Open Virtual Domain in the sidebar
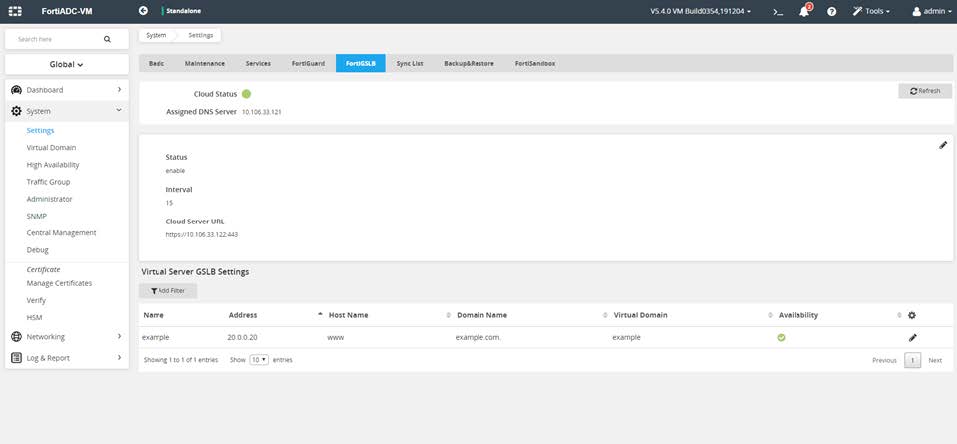Screen dimensions: 957x444 (x=51, y=148)
